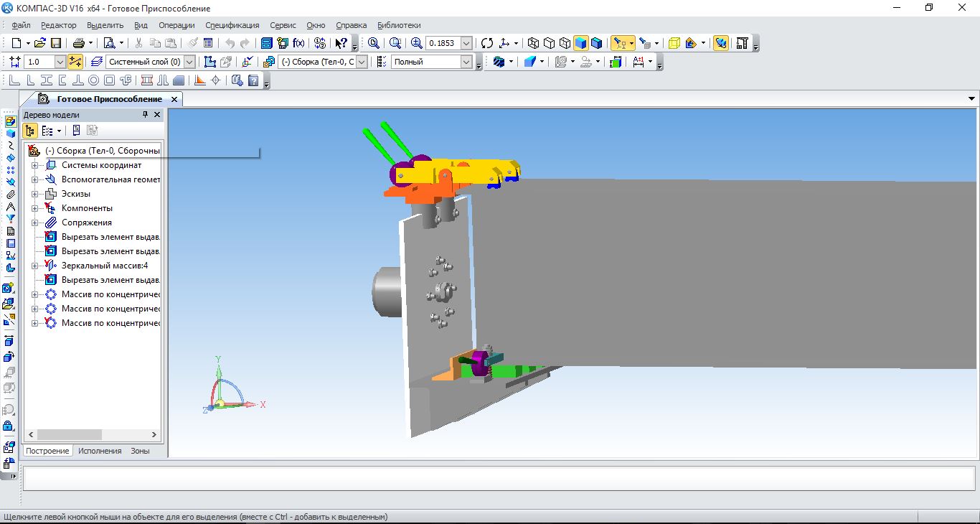980x524 pixels.
Task: Activate the What's This help cursor icon
Action: (341, 43)
